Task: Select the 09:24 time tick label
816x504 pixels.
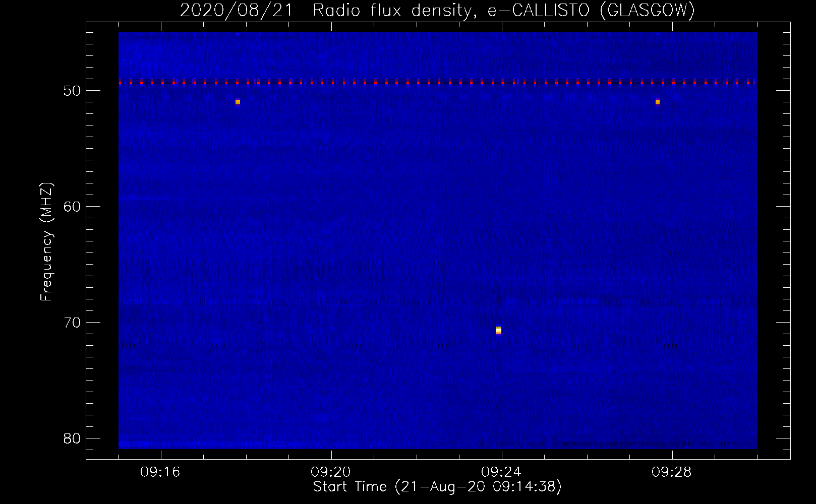Action: [x=501, y=473]
